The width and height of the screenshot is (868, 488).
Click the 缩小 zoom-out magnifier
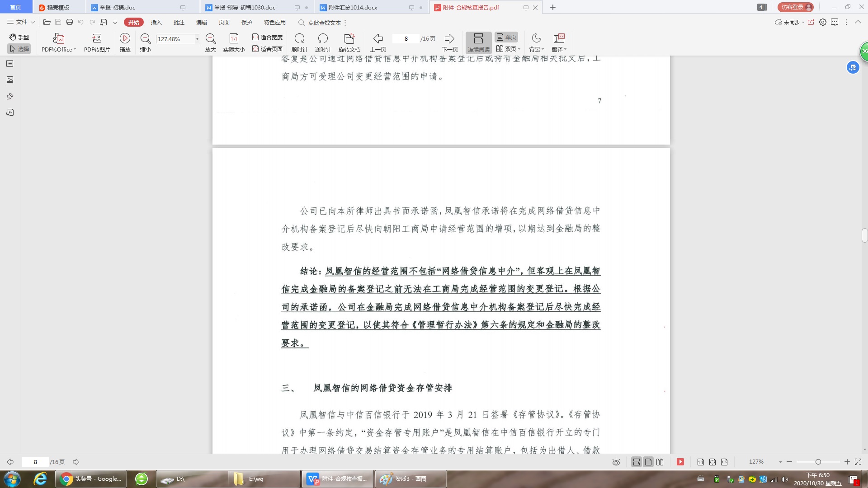pyautogui.click(x=146, y=43)
